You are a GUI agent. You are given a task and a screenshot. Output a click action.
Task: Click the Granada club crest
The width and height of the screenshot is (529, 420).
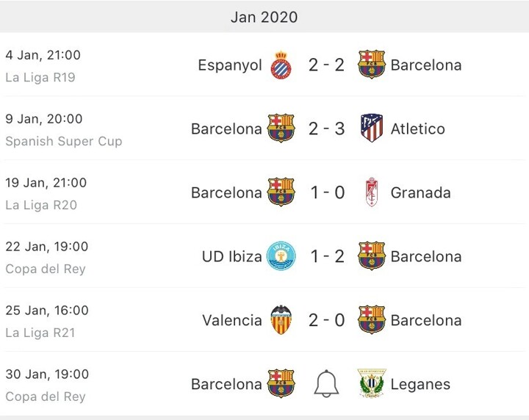372,192
